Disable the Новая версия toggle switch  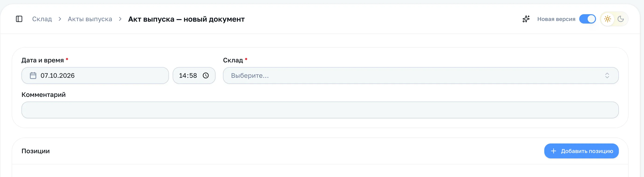(588, 19)
